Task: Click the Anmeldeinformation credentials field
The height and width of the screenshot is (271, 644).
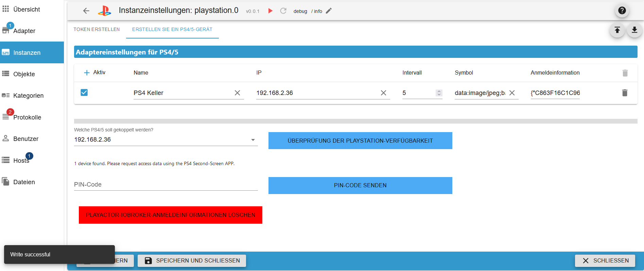Action: pos(555,93)
